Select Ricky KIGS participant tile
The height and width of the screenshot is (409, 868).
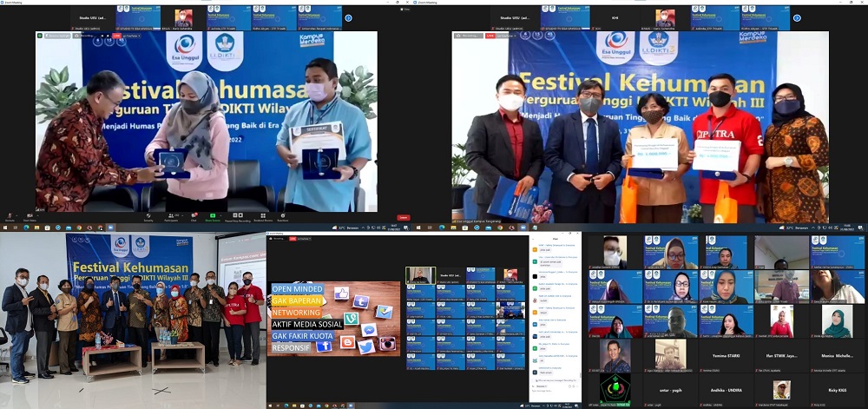click(837, 391)
